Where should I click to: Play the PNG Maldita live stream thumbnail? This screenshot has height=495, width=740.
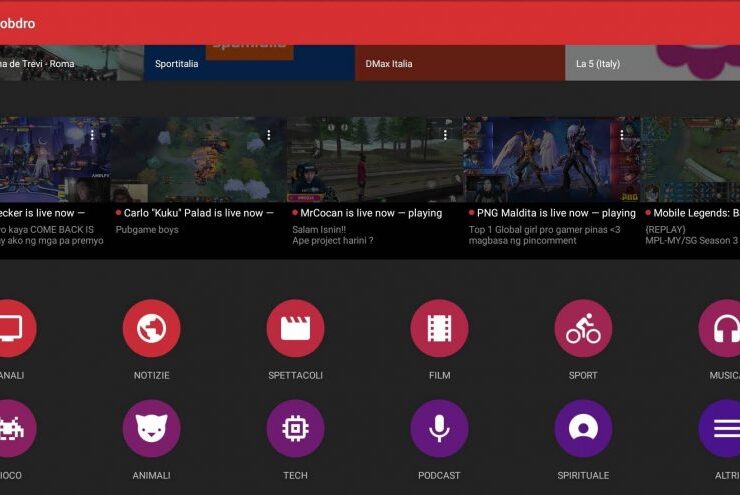(552, 159)
